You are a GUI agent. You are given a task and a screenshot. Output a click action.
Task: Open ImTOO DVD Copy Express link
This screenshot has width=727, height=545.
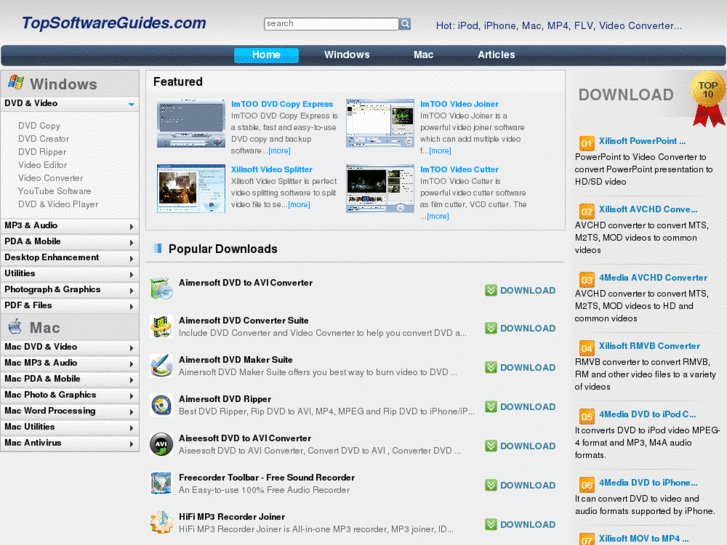pos(282,104)
